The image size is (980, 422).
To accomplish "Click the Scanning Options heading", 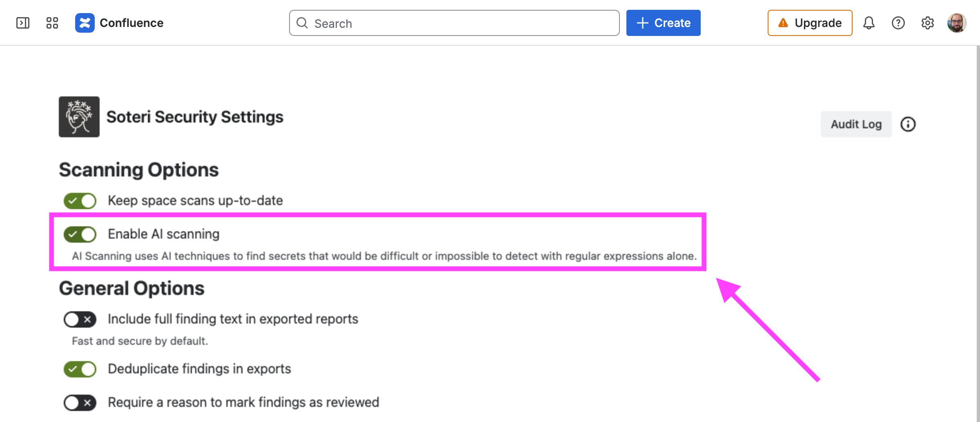I will pyautogui.click(x=139, y=170).
